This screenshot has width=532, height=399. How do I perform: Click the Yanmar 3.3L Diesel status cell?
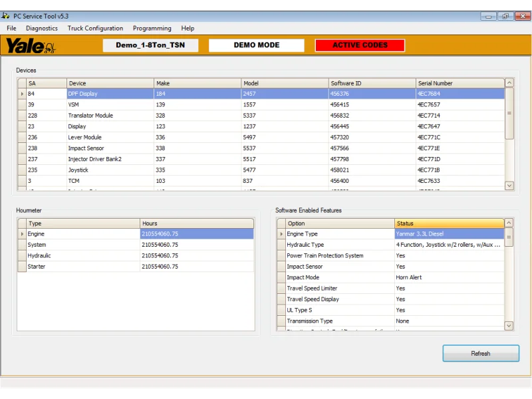click(x=450, y=234)
